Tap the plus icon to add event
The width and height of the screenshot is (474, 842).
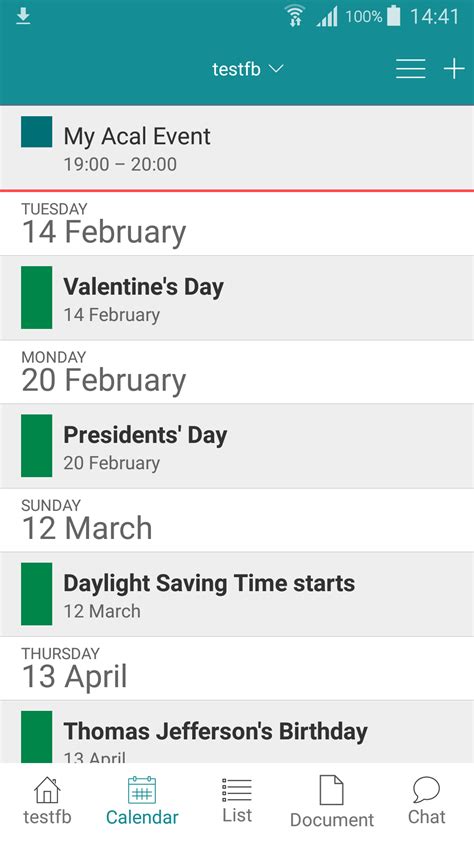click(454, 69)
